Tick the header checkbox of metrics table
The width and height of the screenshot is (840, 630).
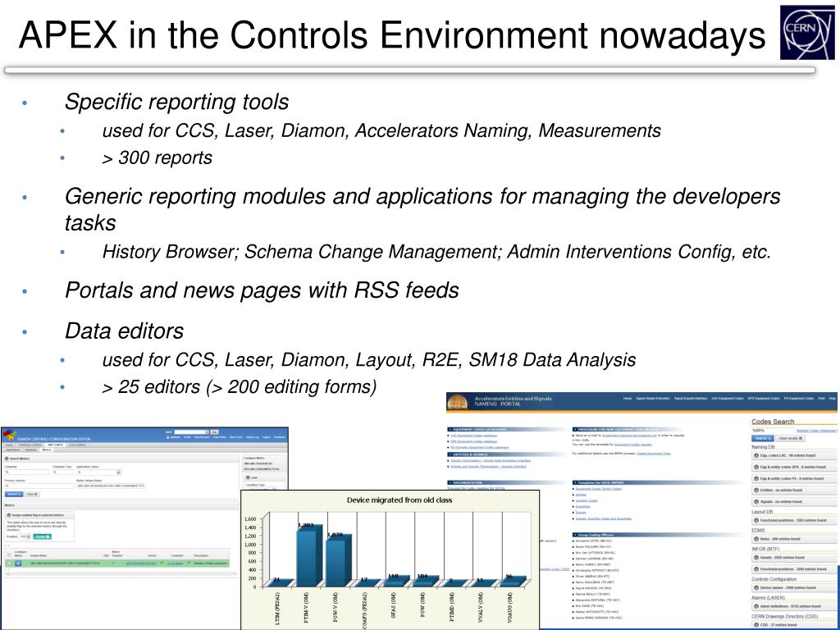(9, 555)
